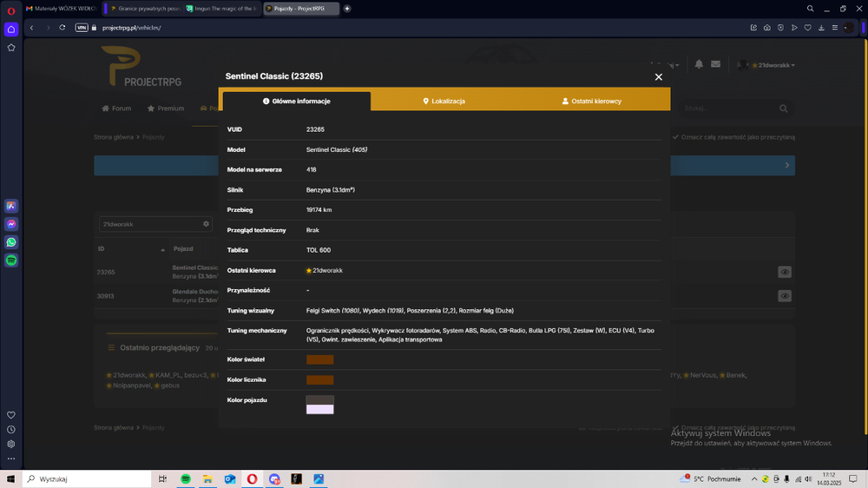Click the ProjectRPG logo
This screenshot has width=868, height=488.
(141, 67)
